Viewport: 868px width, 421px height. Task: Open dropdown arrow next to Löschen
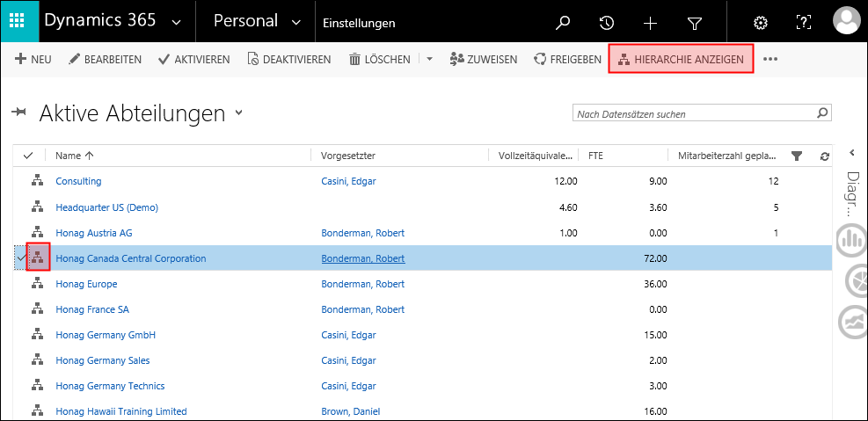[x=429, y=59]
